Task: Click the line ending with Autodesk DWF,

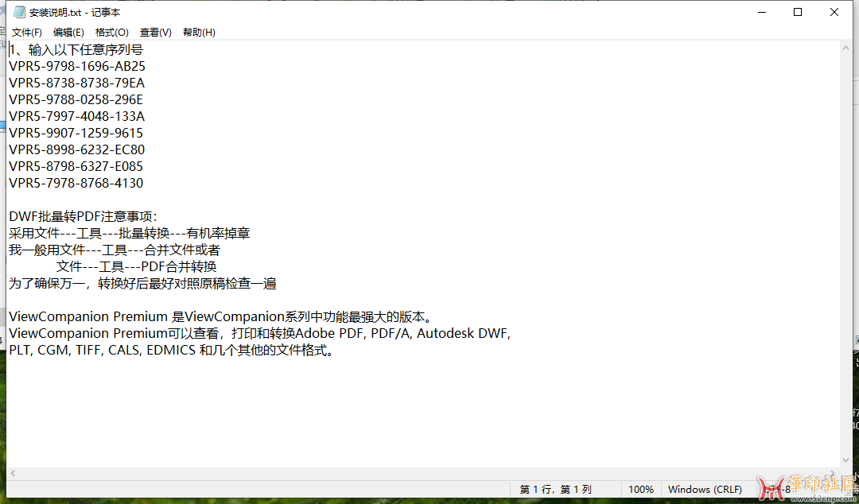Action: tap(259, 333)
